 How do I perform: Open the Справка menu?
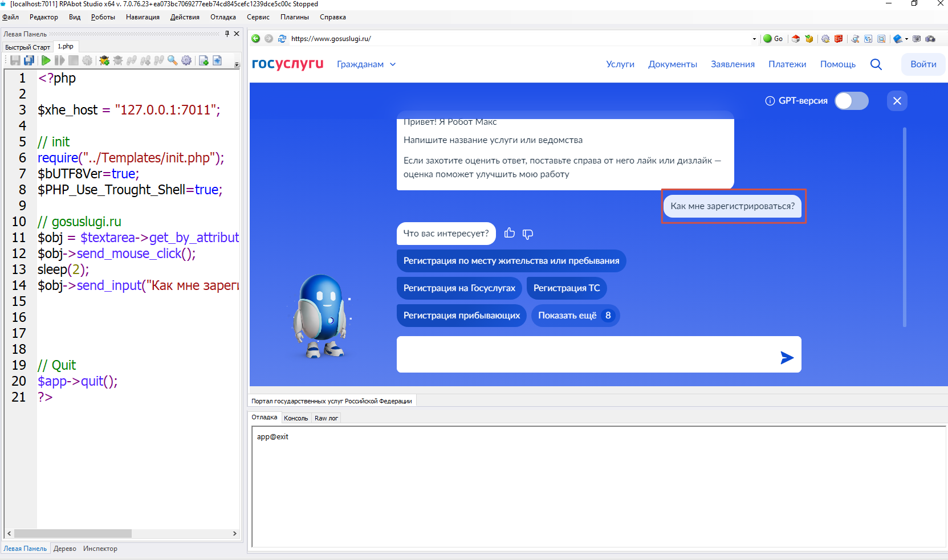pos(333,17)
